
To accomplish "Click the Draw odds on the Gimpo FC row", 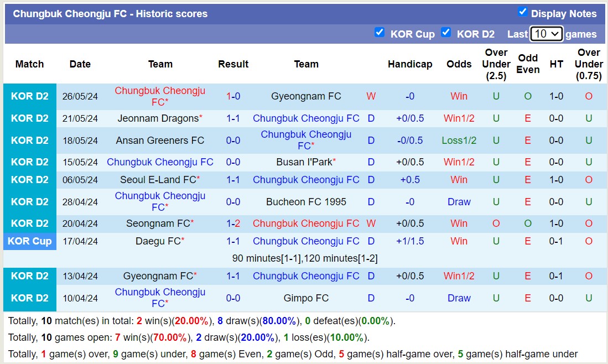I will point(459,298).
